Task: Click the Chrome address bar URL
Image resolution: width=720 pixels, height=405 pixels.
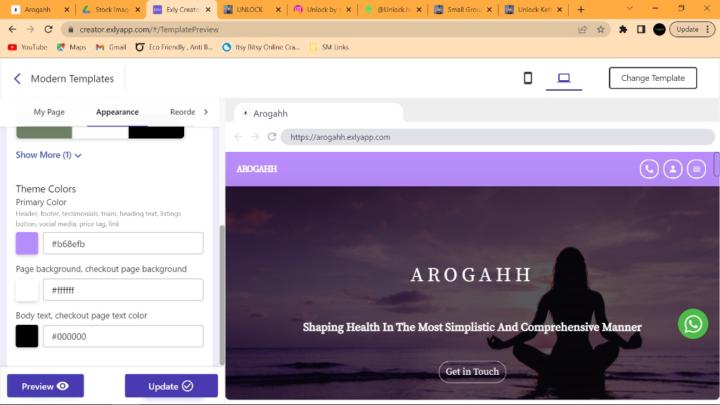Action: [149, 29]
